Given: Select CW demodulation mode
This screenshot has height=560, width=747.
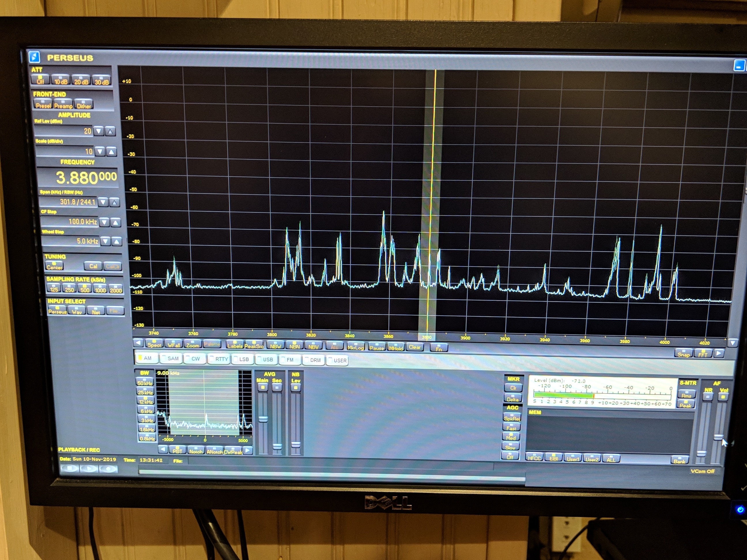Looking at the screenshot, I should pyautogui.click(x=194, y=358).
